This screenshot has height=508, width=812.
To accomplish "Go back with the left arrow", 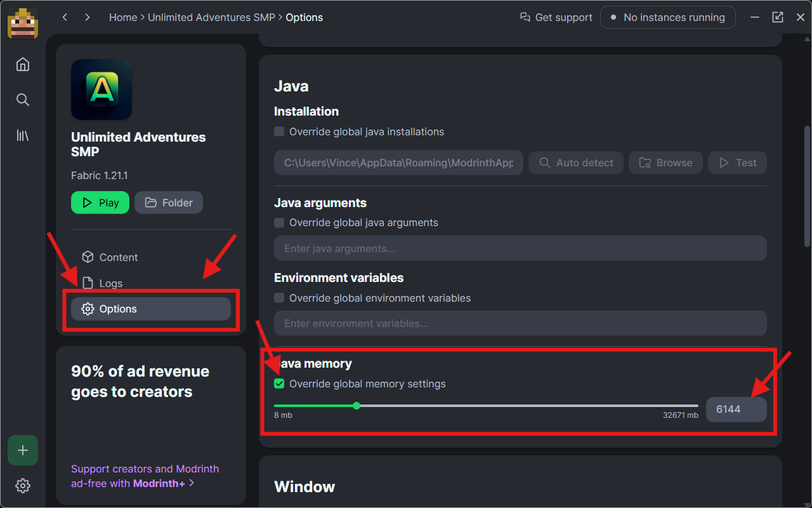I will pyautogui.click(x=65, y=18).
